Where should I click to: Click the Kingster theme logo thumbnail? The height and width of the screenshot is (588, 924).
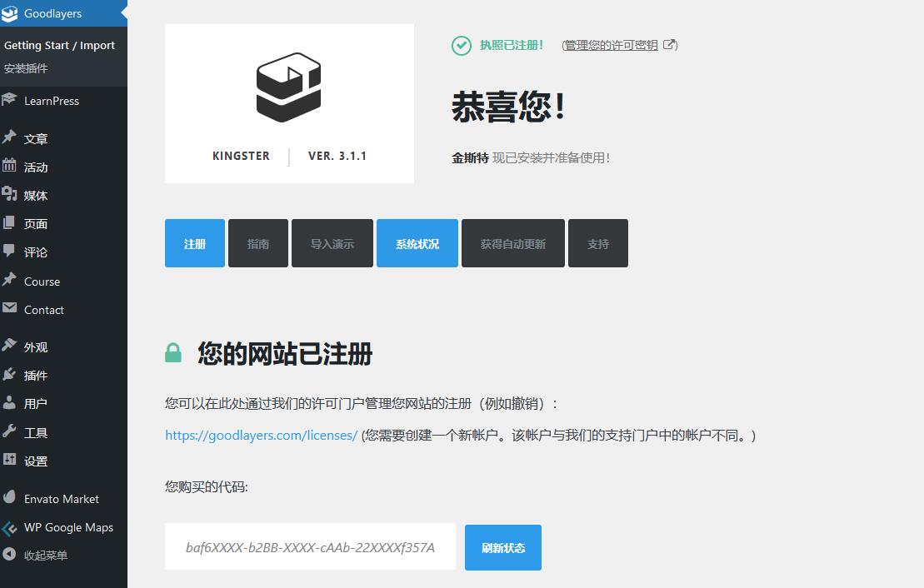289,103
